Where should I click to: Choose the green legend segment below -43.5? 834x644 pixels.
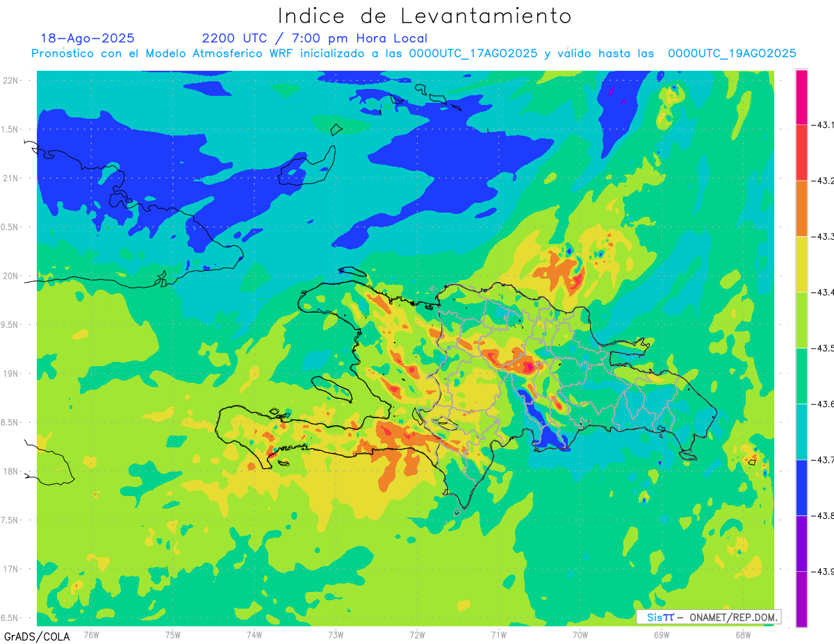[801, 376]
